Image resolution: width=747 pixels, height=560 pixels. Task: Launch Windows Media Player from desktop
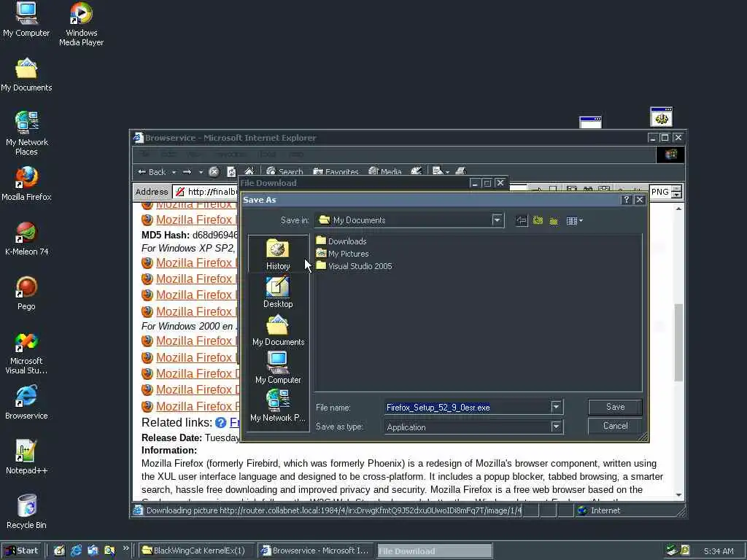[81, 24]
